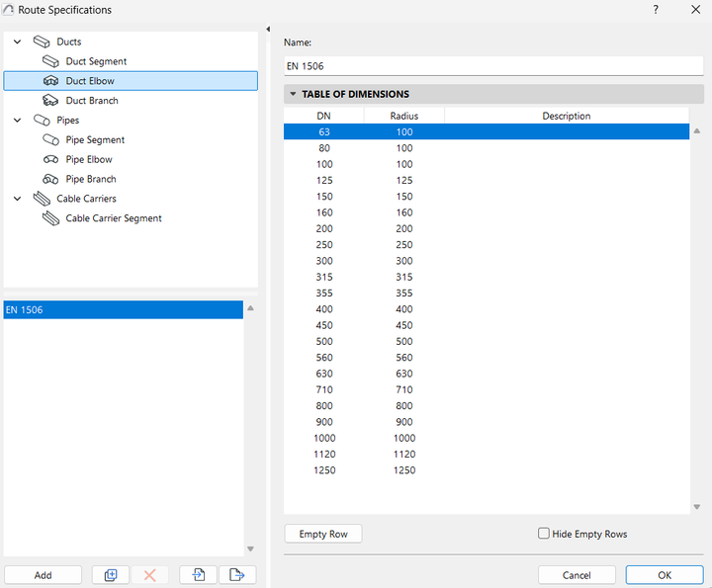This screenshot has height=588, width=712.
Task: Select DN 1250 cell
Action: pyautogui.click(x=324, y=470)
